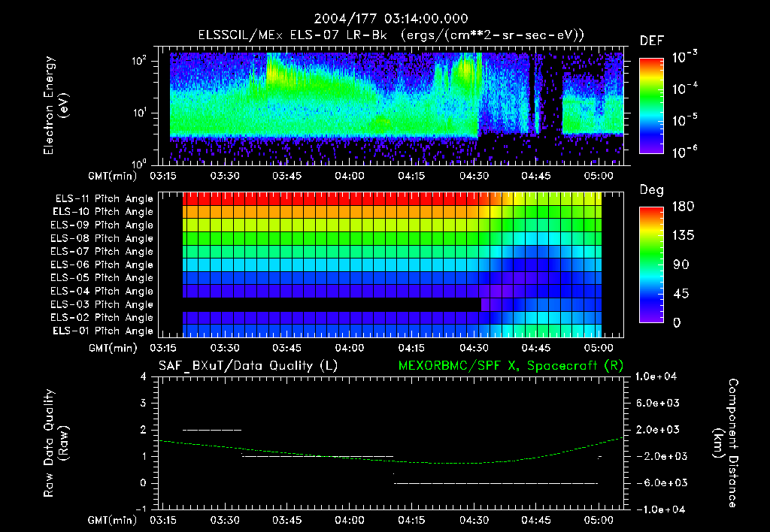Click 03:30 tick label under spectrogram
This screenshot has height=532, width=770.
(x=225, y=176)
